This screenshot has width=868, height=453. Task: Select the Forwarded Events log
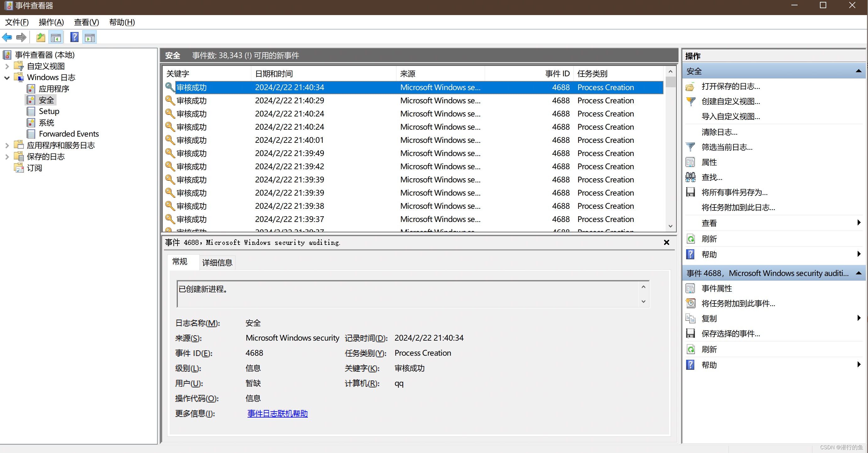point(69,134)
